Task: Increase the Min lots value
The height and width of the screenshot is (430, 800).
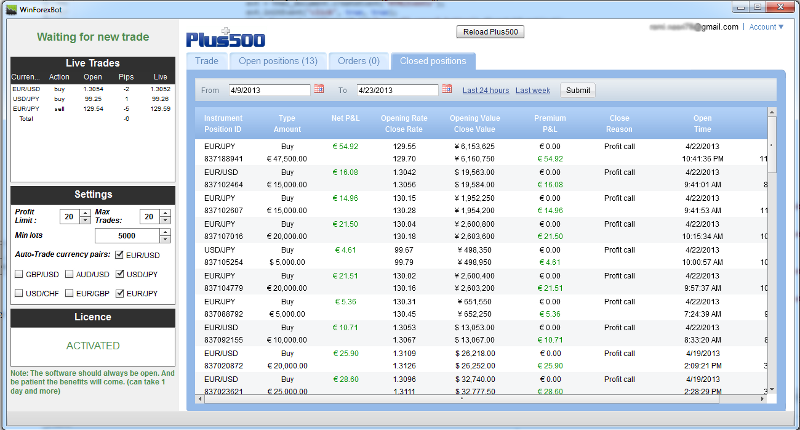Action: (x=165, y=232)
